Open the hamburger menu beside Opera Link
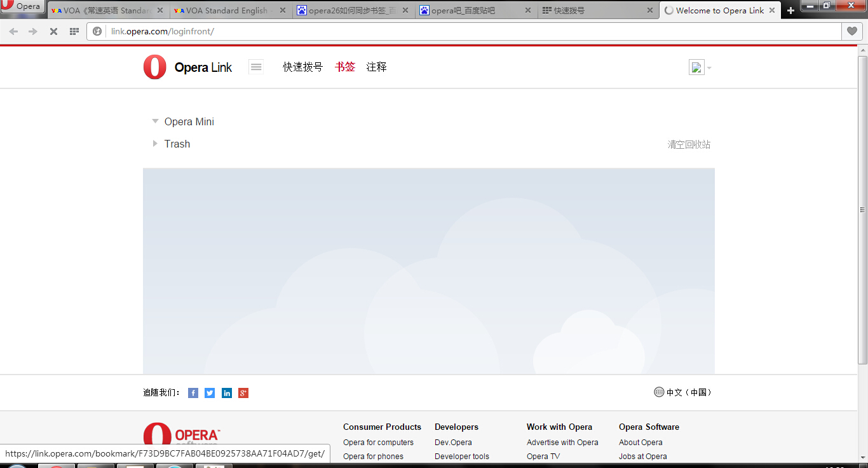 tap(256, 67)
